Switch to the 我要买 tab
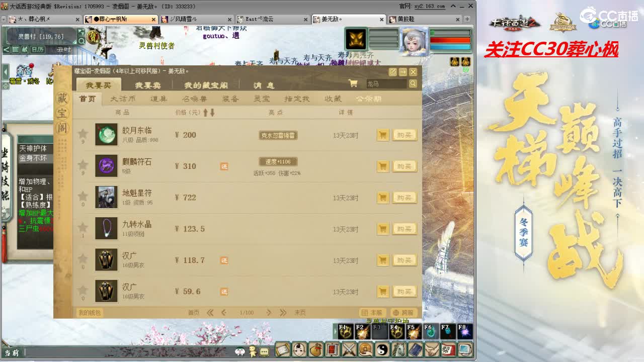Viewport: 644px width, 362px height. click(99, 85)
